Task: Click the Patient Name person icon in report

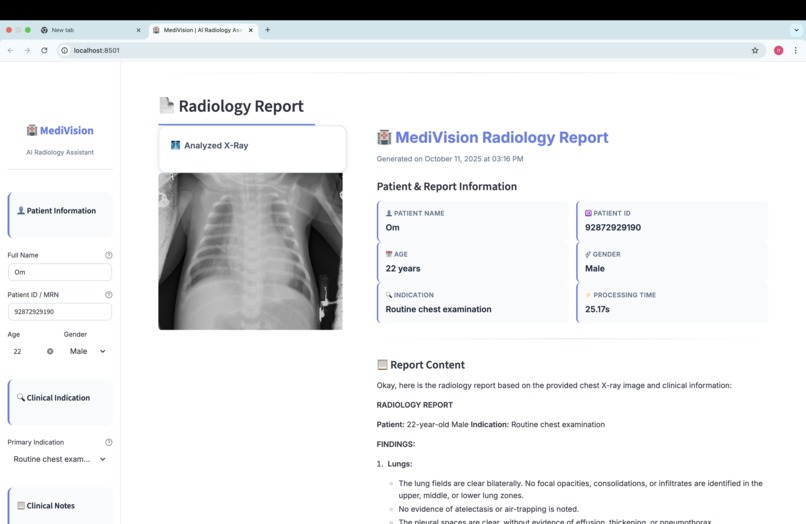Action: coord(389,213)
